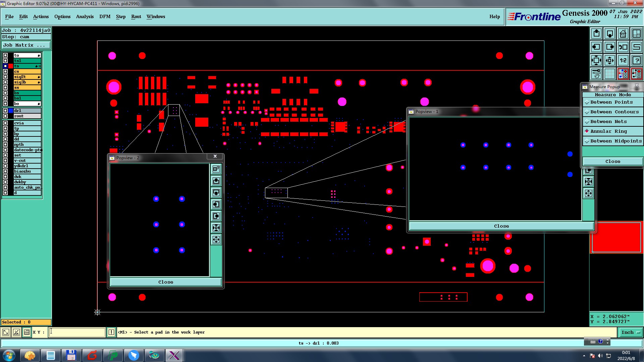Click the zoom 1:2 scale icon
644x362 pixels.
tap(623, 60)
